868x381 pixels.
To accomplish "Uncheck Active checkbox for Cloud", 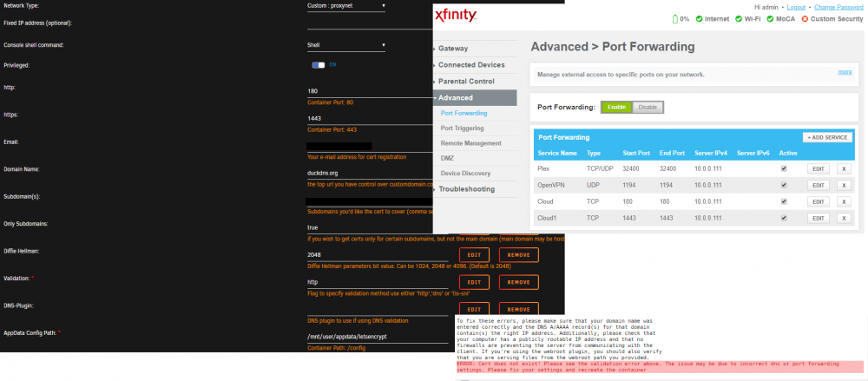I will tap(784, 201).
